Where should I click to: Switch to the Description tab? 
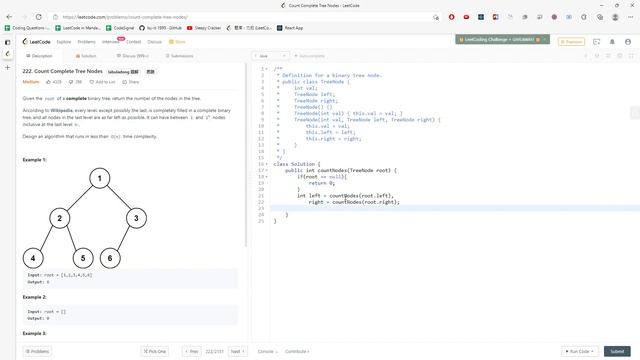tap(39, 56)
